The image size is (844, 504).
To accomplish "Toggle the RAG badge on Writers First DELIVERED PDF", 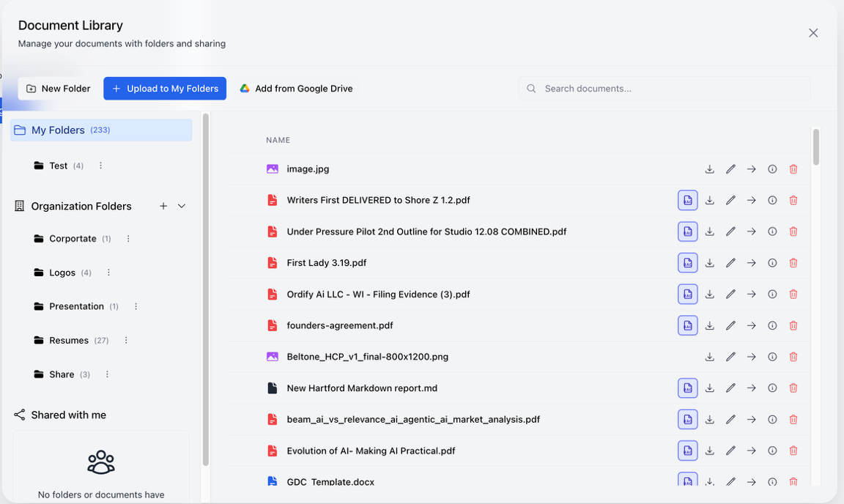I will pyautogui.click(x=687, y=200).
